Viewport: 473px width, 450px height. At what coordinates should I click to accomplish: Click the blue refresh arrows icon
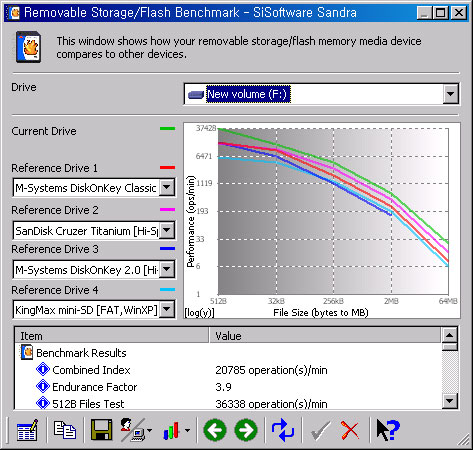pyautogui.click(x=283, y=430)
